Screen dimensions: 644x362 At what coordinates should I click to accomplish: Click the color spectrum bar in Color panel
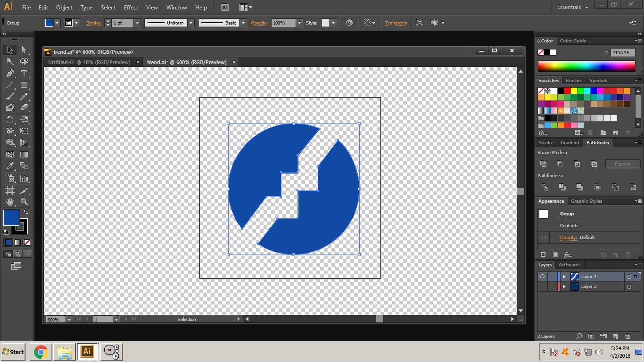tap(586, 66)
